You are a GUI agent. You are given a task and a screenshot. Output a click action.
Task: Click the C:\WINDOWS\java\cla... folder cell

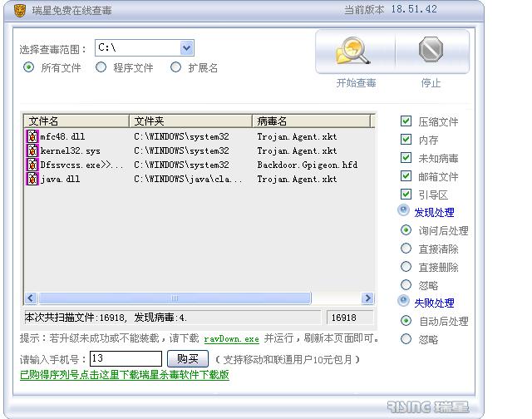(x=188, y=179)
